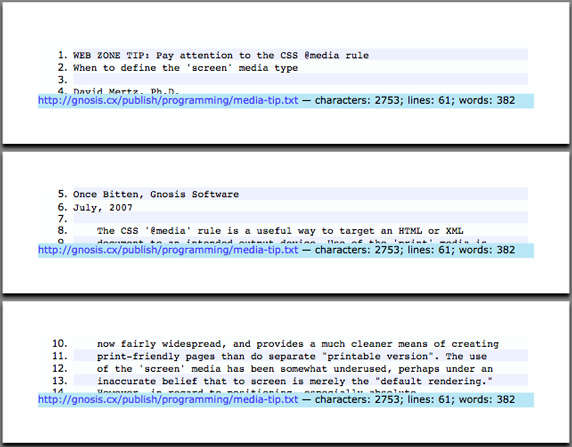Click empty line number 3 row
Viewport: 572px width, 447px height.
click(300, 79)
